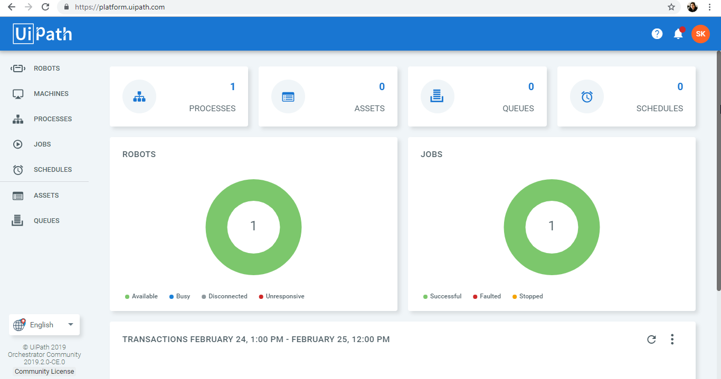Click the PROCESSES card label
Screen dimensions: 721x379
point(212,109)
